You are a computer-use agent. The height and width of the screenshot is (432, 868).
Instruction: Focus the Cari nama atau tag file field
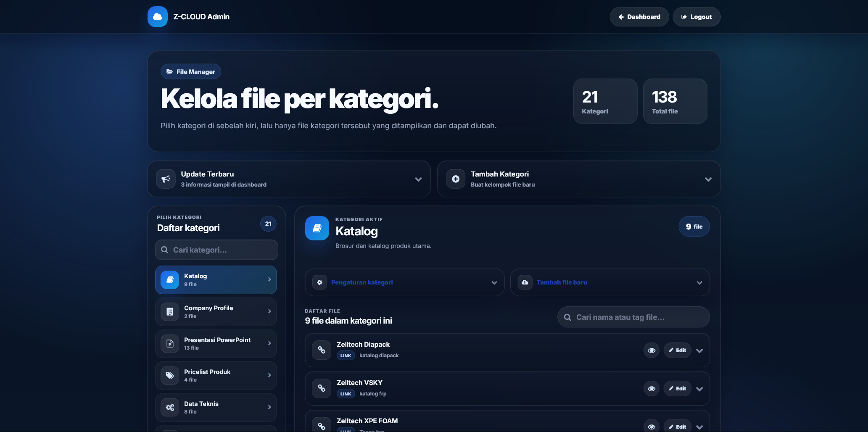point(633,317)
